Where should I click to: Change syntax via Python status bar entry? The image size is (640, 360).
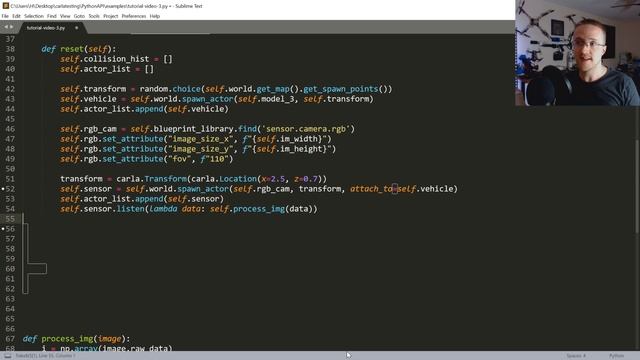pyautogui.click(x=616, y=356)
